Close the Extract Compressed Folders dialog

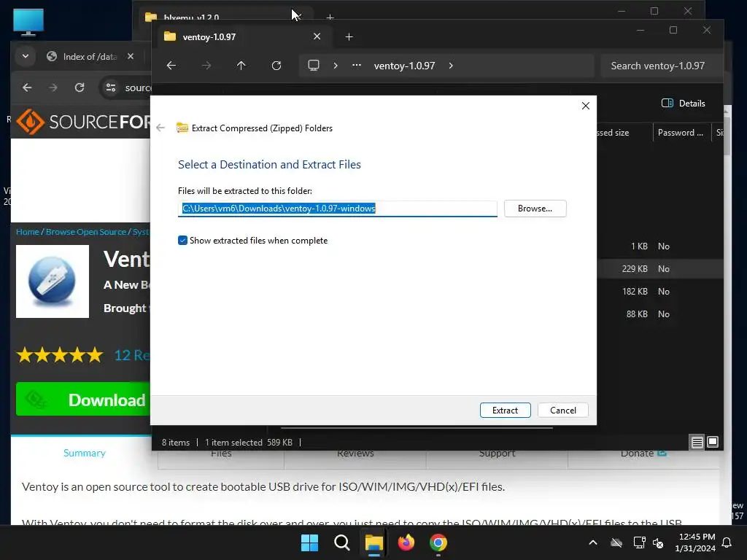tap(586, 106)
